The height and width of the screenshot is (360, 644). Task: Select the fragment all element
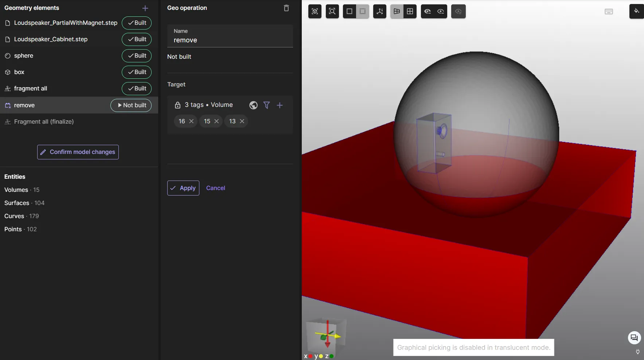pyautogui.click(x=31, y=88)
